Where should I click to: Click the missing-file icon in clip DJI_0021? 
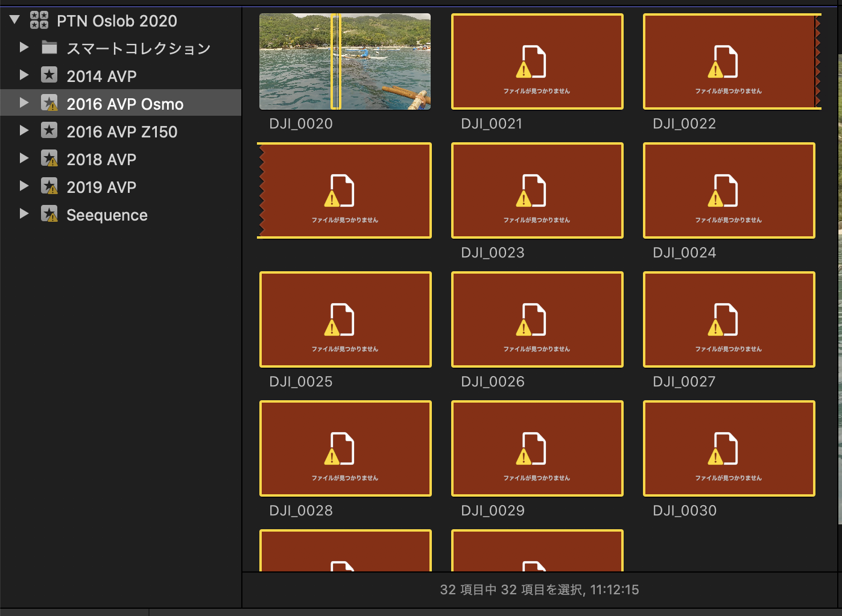[x=531, y=61]
